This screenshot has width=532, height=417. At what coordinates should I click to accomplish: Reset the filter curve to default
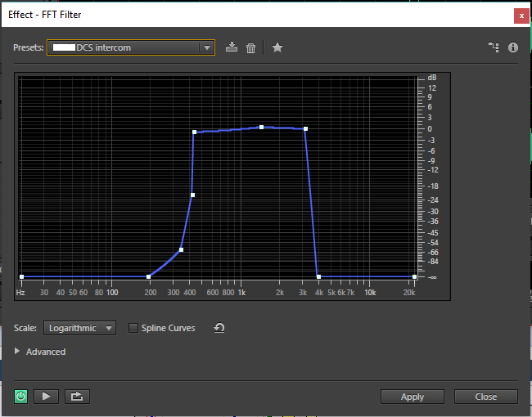pos(219,328)
